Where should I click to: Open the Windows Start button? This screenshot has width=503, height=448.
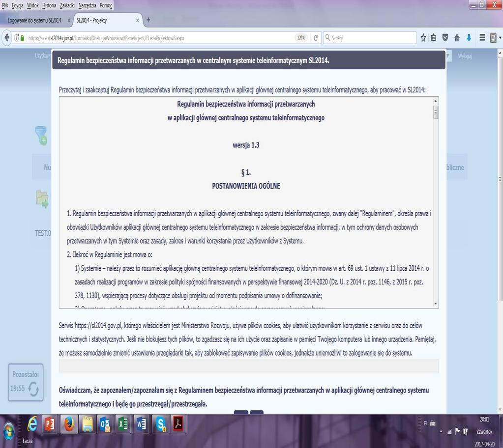pyautogui.click(x=9, y=431)
